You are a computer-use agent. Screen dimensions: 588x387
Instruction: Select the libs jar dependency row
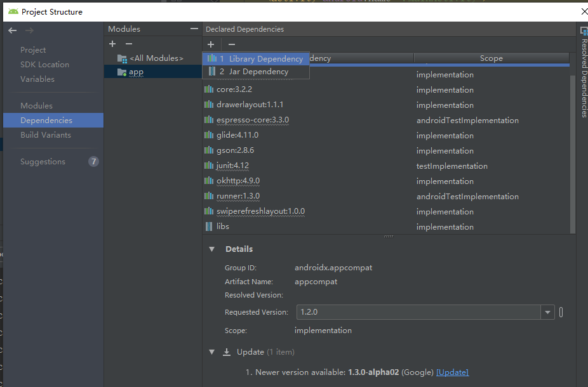386,226
